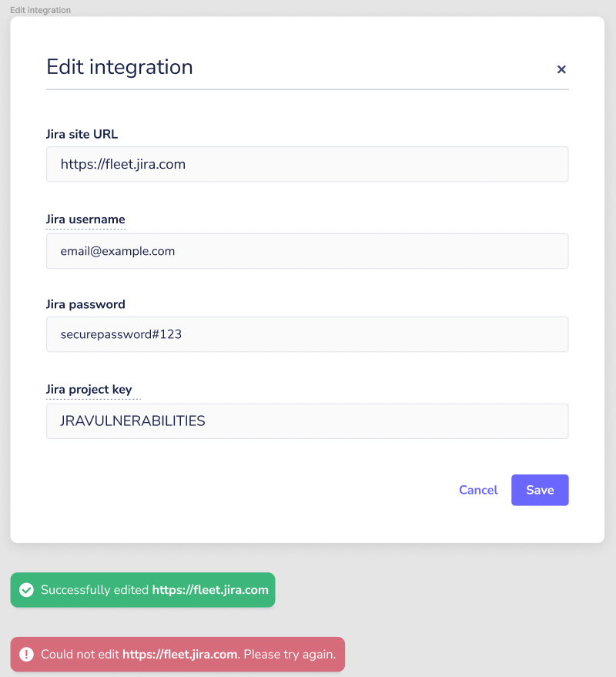Click the Jira site URL input field

click(x=307, y=164)
